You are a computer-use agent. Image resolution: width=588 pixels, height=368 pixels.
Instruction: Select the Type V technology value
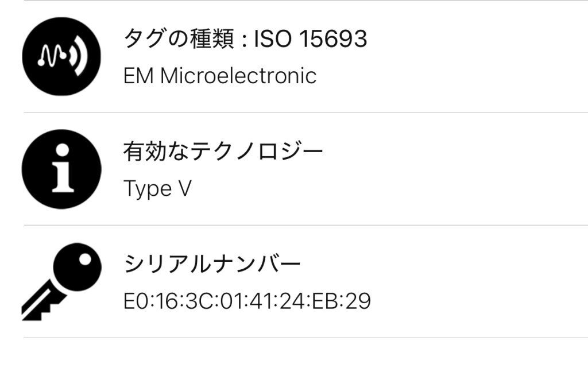[x=157, y=188]
